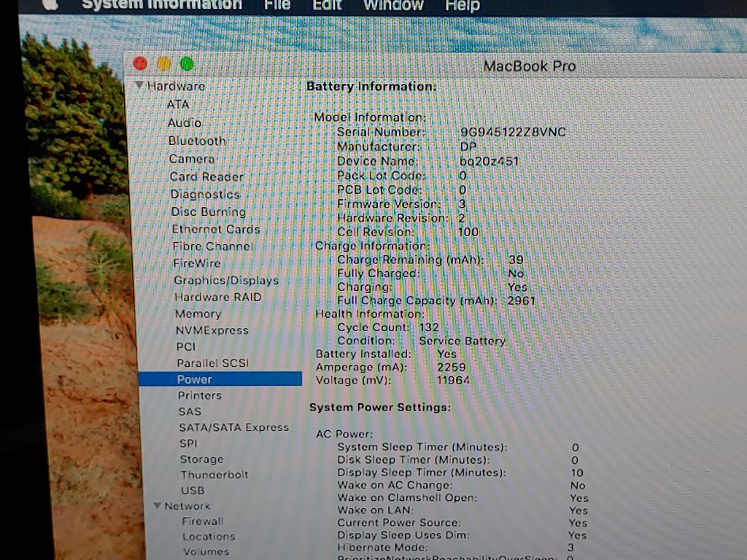Select Hardware RAID in the sidebar
This screenshot has width=747, height=560.
pyautogui.click(x=218, y=297)
